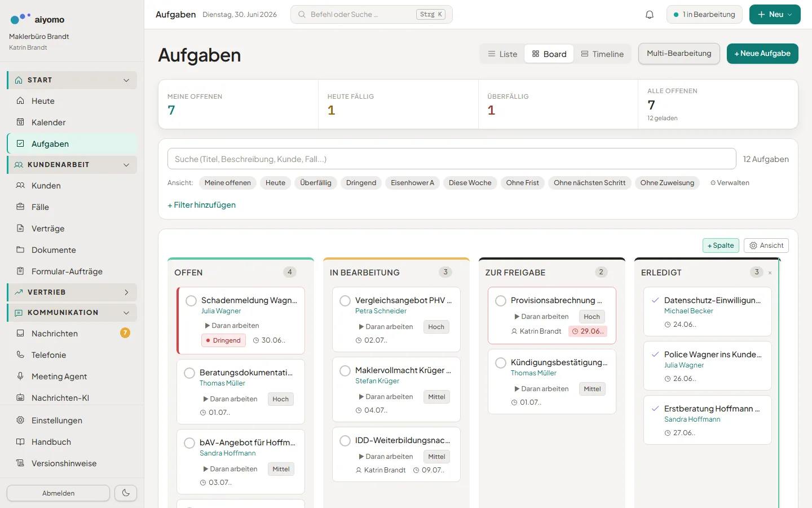Mark Kündigungsbestätigung task as done

pyautogui.click(x=501, y=363)
